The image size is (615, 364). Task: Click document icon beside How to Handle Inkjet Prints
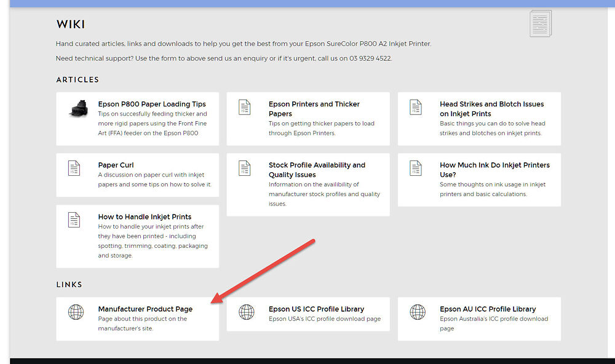(x=74, y=220)
